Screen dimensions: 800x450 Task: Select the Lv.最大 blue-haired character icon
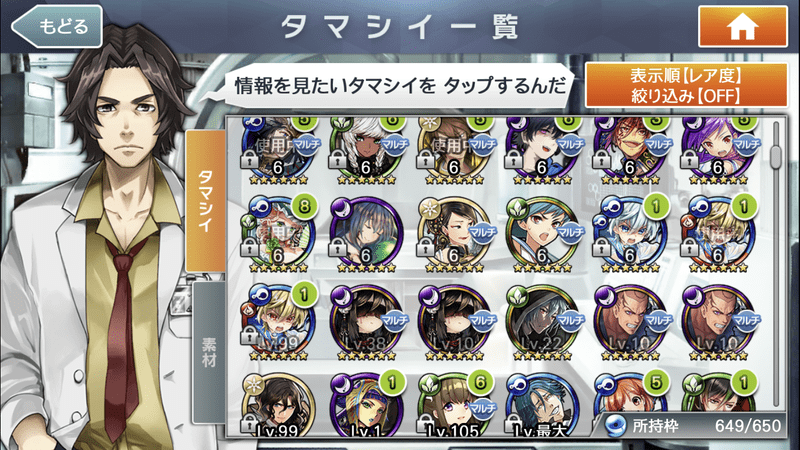click(542, 406)
